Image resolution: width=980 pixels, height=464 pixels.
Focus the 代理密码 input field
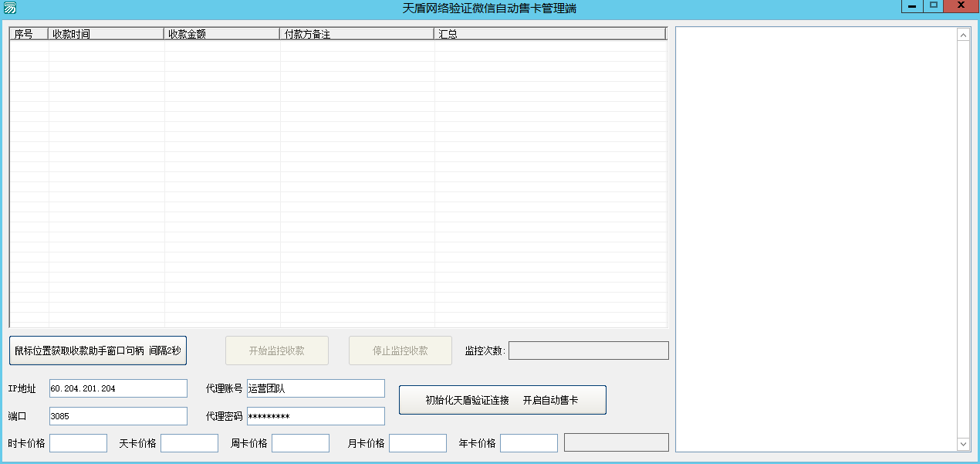tap(316, 416)
